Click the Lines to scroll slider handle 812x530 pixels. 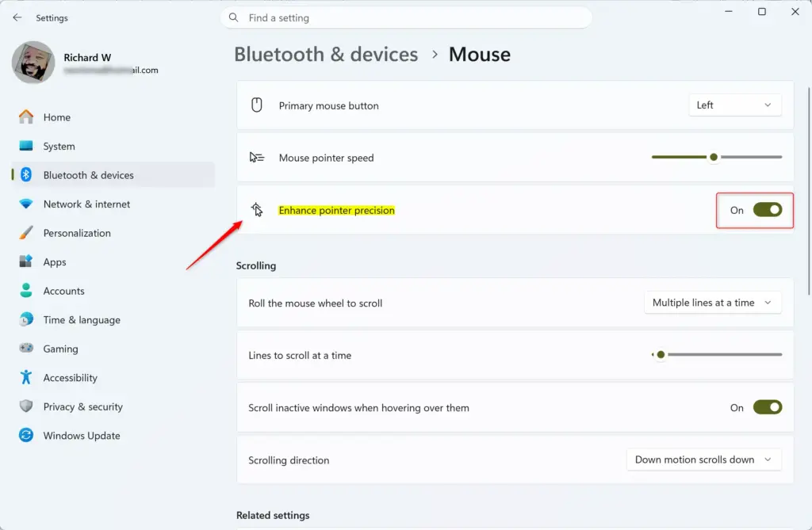point(661,355)
